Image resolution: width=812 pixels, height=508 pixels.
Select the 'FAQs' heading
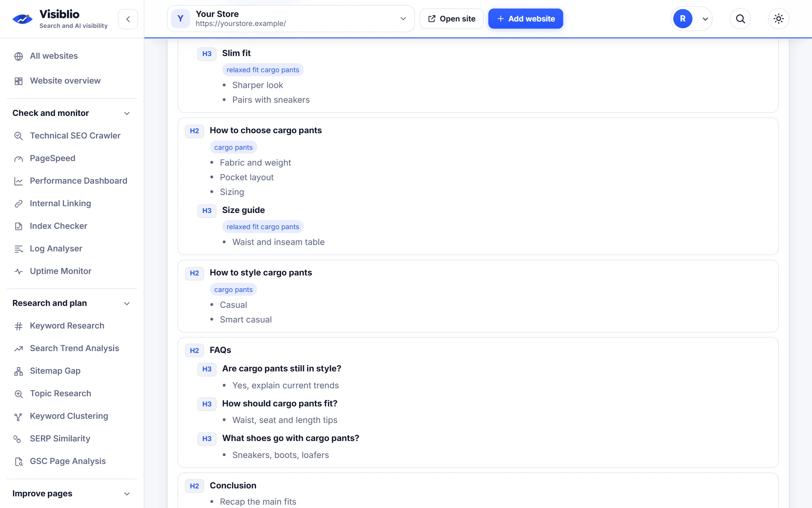pos(220,350)
